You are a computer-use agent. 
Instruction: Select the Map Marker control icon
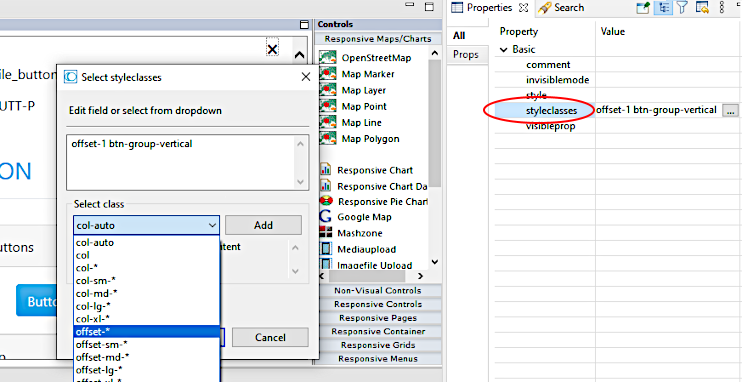328,74
